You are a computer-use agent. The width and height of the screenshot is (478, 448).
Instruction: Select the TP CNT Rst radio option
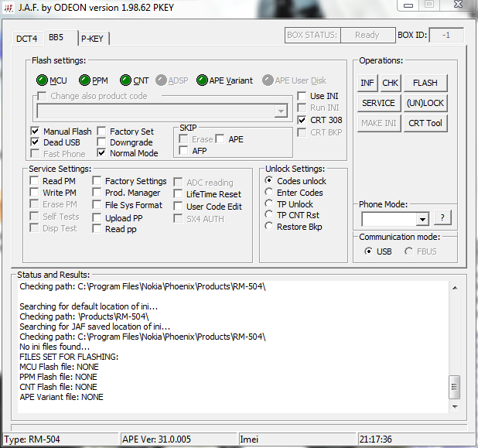click(269, 214)
